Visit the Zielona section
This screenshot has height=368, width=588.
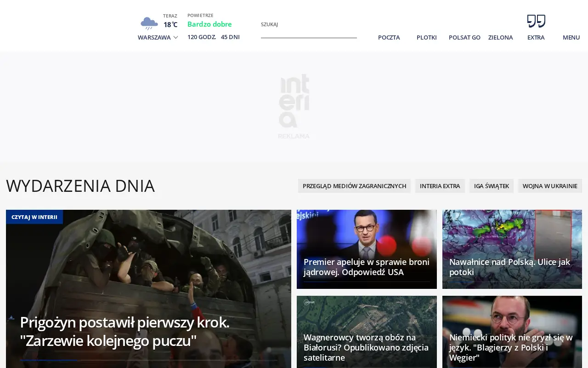[x=501, y=37]
